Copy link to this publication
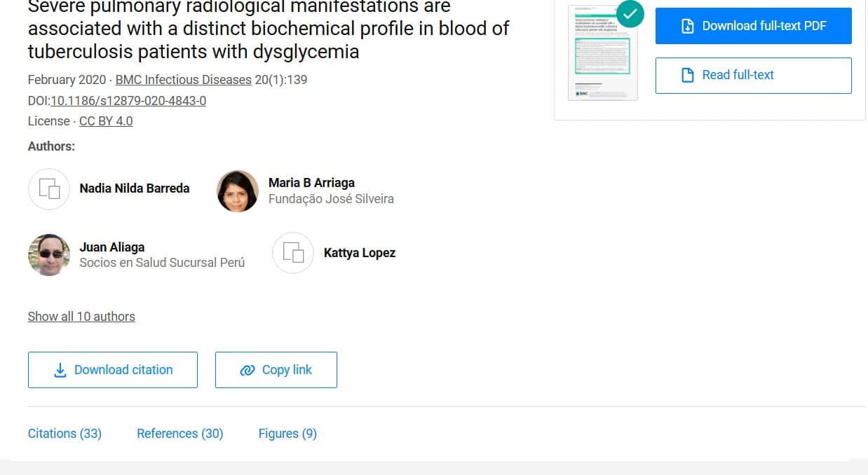The image size is (868, 475). [276, 370]
